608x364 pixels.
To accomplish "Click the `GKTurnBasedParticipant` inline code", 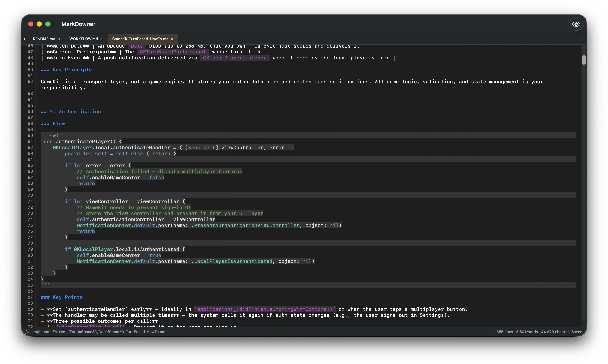I will click(x=173, y=52).
